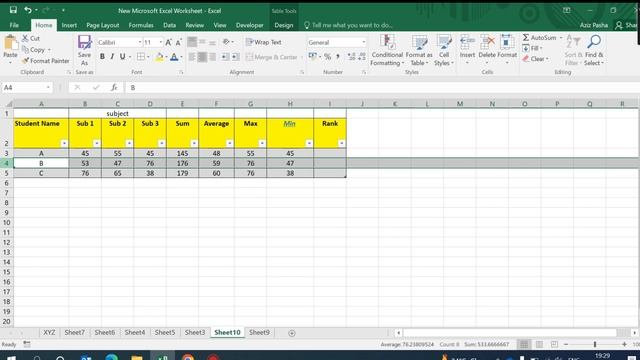Screen dimensions: 640x360
Task: Click the Cut scissors icon
Action: pyautogui.click(x=25, y=38)
